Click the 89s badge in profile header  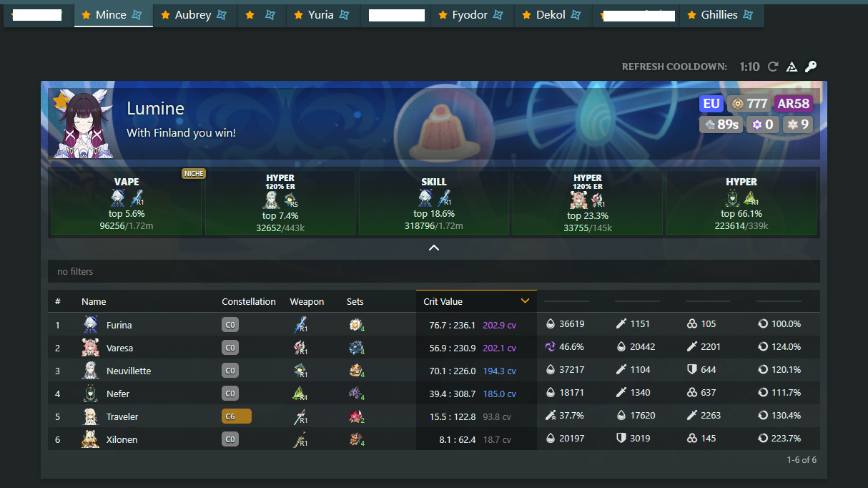(x=721, y=125)
